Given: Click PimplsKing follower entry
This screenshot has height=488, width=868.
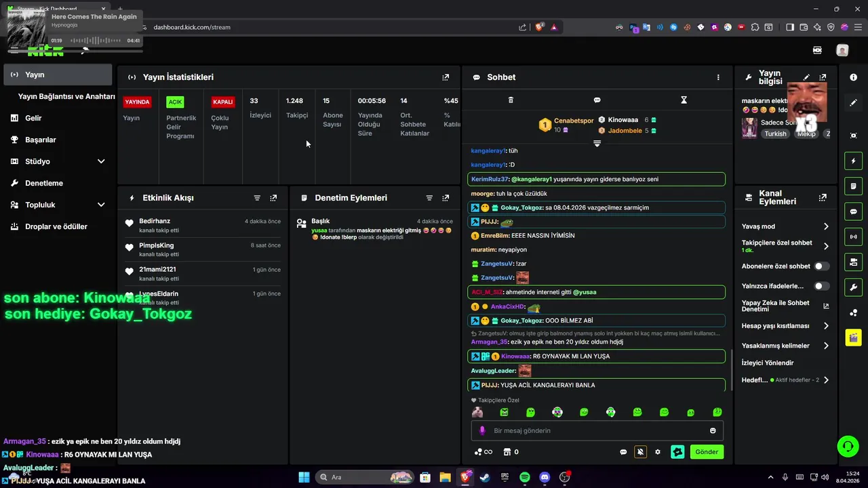Looking at the screenshot, I should click(x=157, y=245).
